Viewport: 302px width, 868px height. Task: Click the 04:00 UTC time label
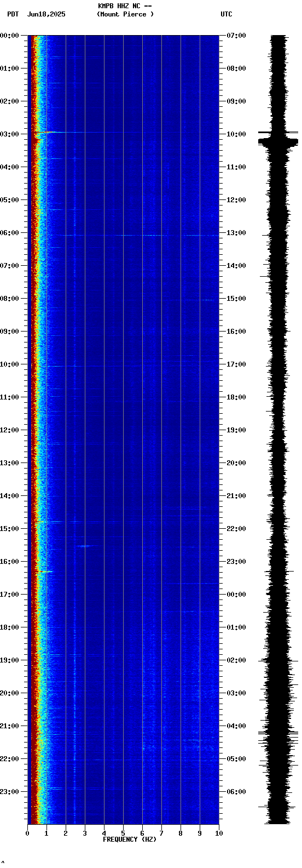click(236, 726)
